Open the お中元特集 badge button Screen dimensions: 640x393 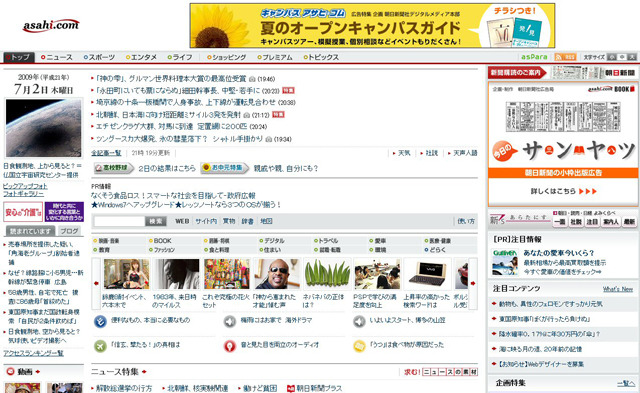pyautogui.click(x=224, y=168)
